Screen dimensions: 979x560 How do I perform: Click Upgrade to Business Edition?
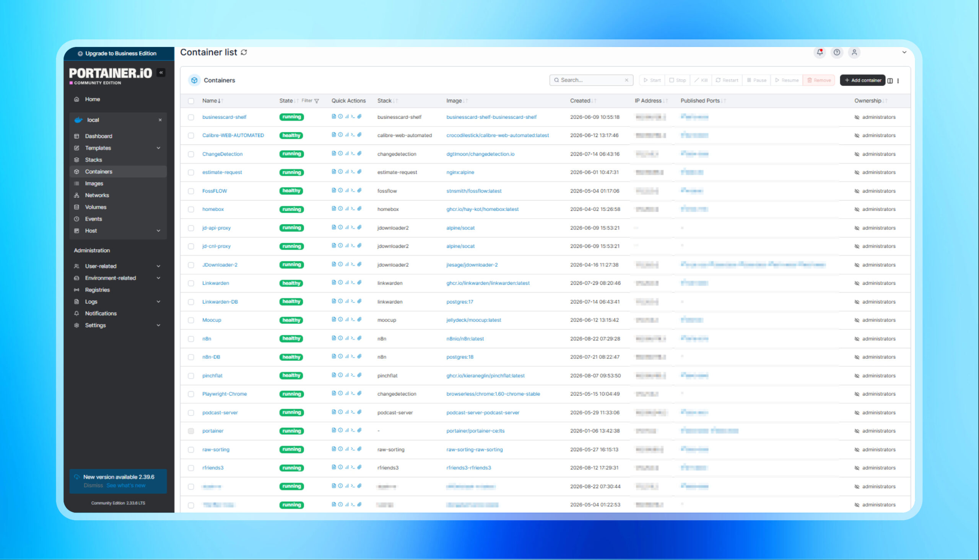[119, 54]
